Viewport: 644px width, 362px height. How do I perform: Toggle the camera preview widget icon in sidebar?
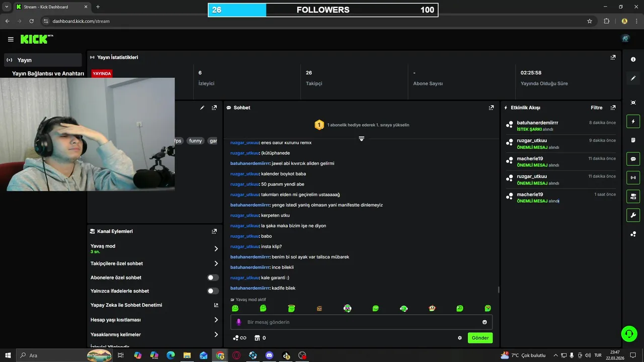[x=633, y=196]
